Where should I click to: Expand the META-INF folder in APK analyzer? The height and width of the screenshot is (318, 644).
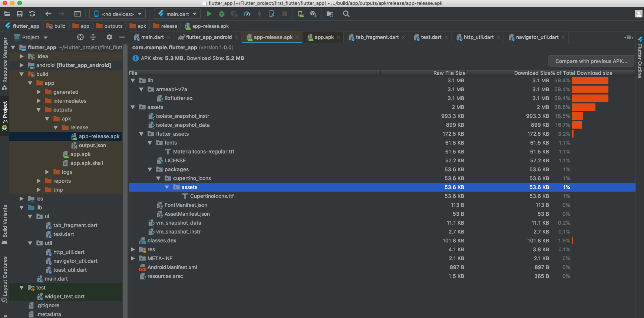pos(133,258)
